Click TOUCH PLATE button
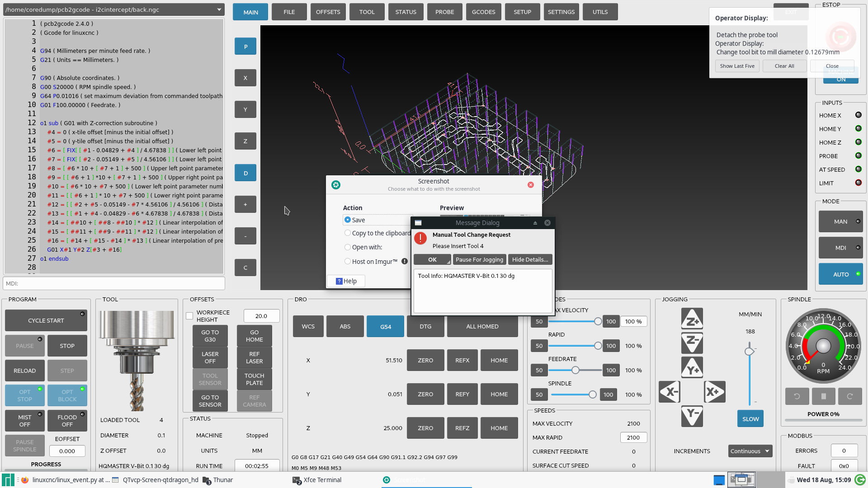Screen dimensions: 868x488 click(x=255, y=379)
